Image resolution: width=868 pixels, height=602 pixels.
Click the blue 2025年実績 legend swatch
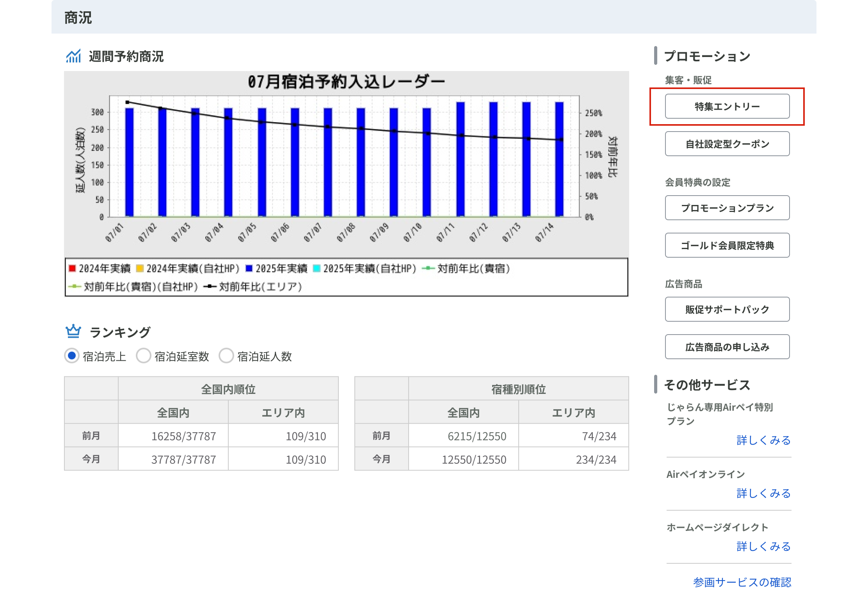(x=249, y=268)
